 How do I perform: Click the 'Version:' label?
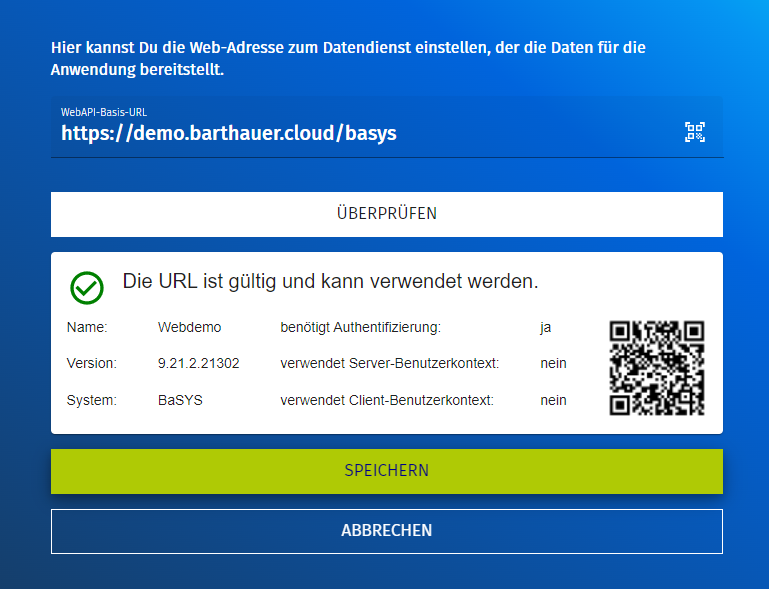click(x=91, y=363)
